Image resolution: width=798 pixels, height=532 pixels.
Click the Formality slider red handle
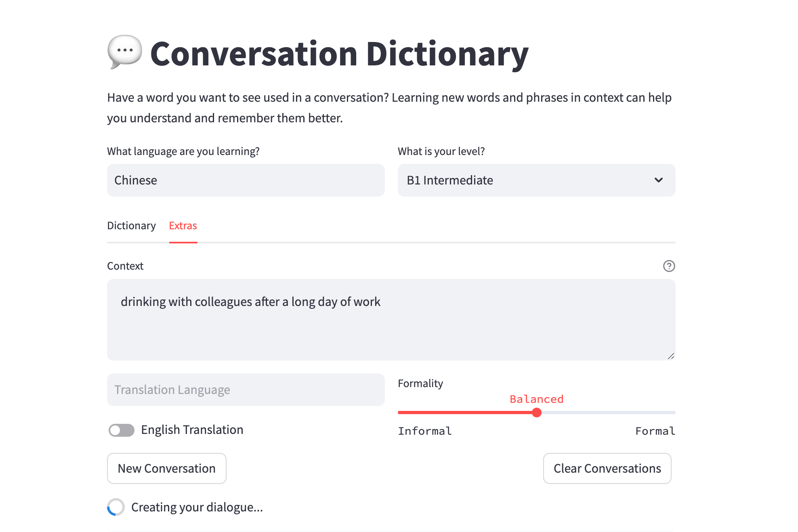pyautogui.click(x=536, y=413)
